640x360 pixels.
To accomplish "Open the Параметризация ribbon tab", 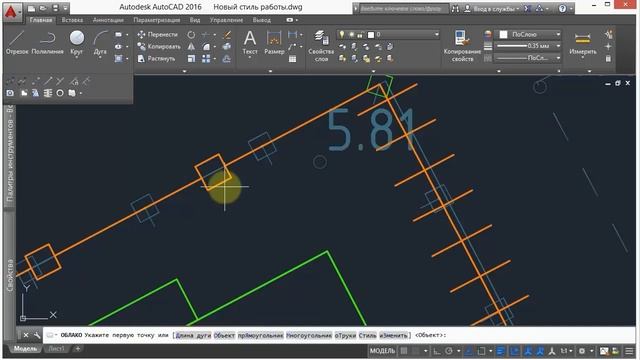I will click(x=157, y=20).
